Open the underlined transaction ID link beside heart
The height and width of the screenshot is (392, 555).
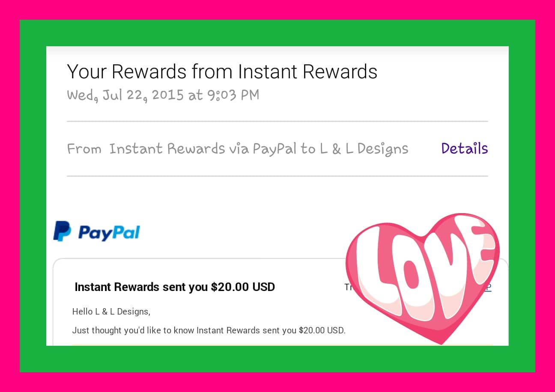pos(487,288)
